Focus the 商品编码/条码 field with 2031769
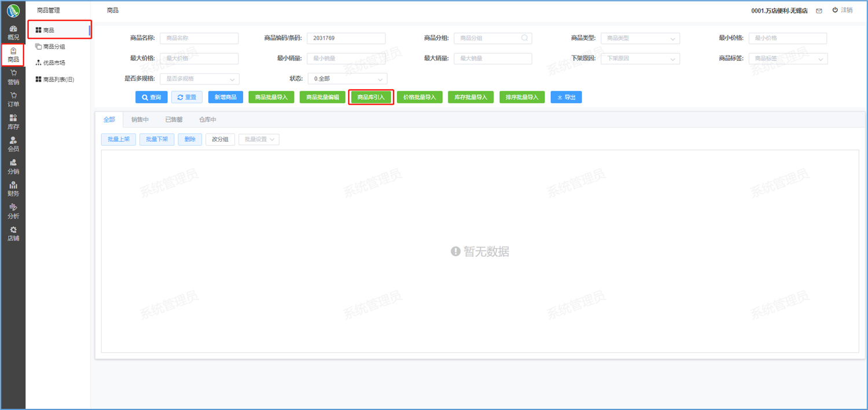The height and width of the screenshot is (410, 868). 346,38
